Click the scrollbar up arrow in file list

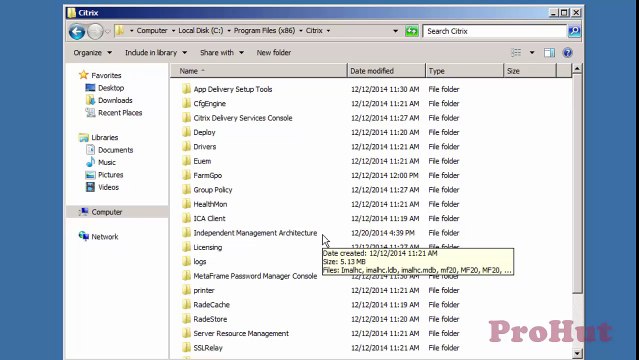tap(577, 69)
